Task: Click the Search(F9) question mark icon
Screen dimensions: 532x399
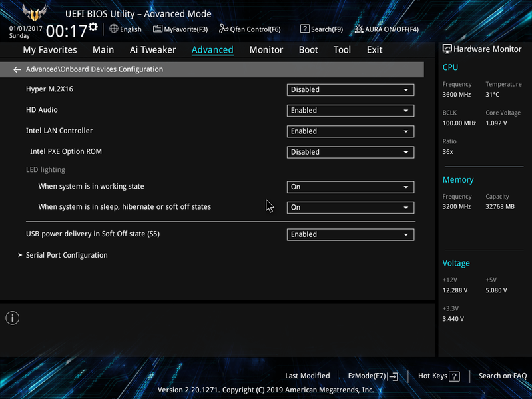Action: coord(305,29)
